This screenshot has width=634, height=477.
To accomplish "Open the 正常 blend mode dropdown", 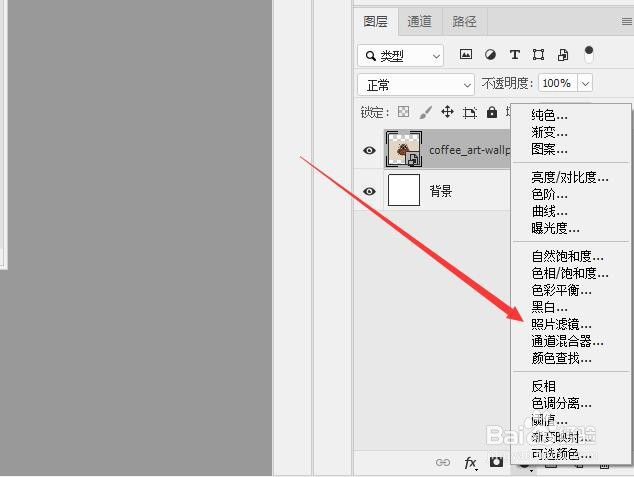I will pyautogui.click(x=416, y=85).
